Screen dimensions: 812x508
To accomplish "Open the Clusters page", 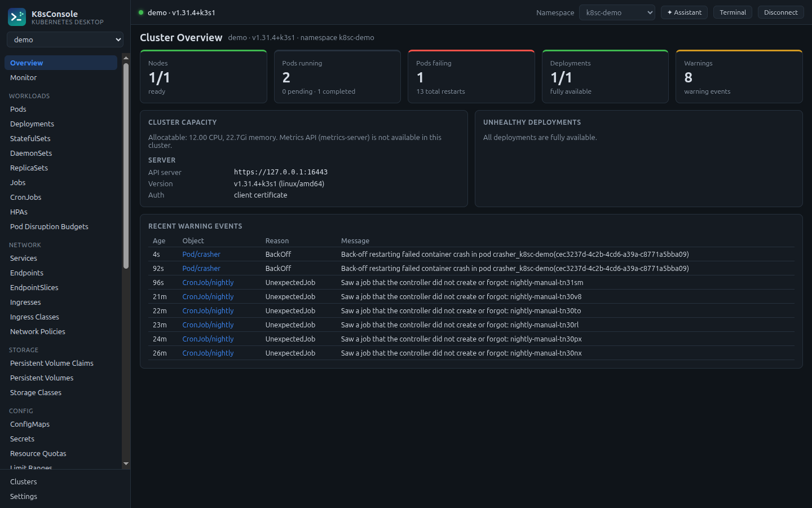I will [65, 481].
